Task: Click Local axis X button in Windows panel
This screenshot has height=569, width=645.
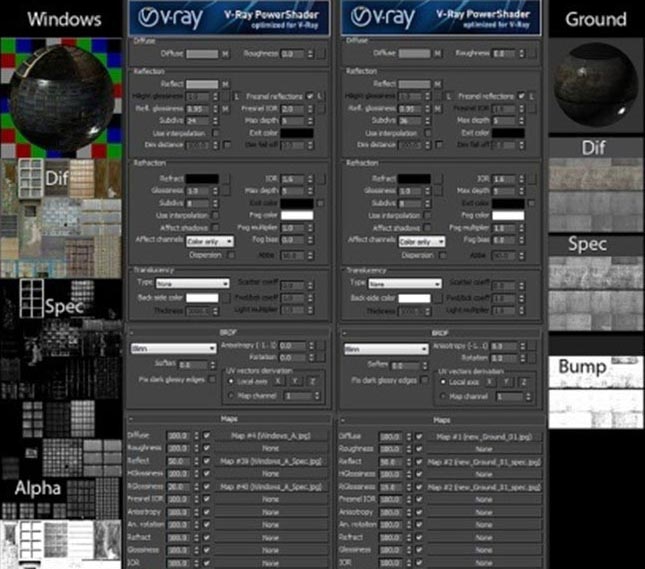Action: (x=278, y=381)
